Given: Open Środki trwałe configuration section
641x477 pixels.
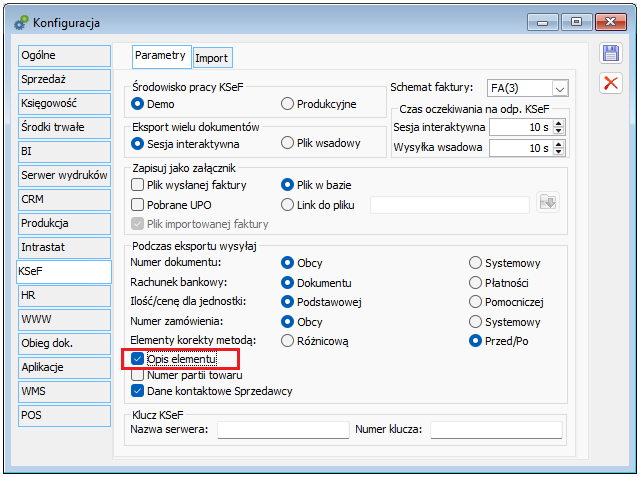Looking at the screenshot, I should coord(64,128).
